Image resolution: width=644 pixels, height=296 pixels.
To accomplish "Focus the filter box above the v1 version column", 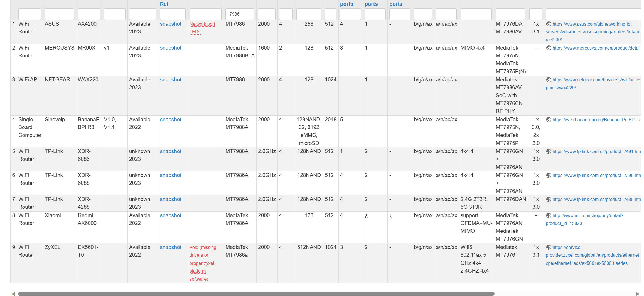I will pyautogui.click(x=115, y=14).
